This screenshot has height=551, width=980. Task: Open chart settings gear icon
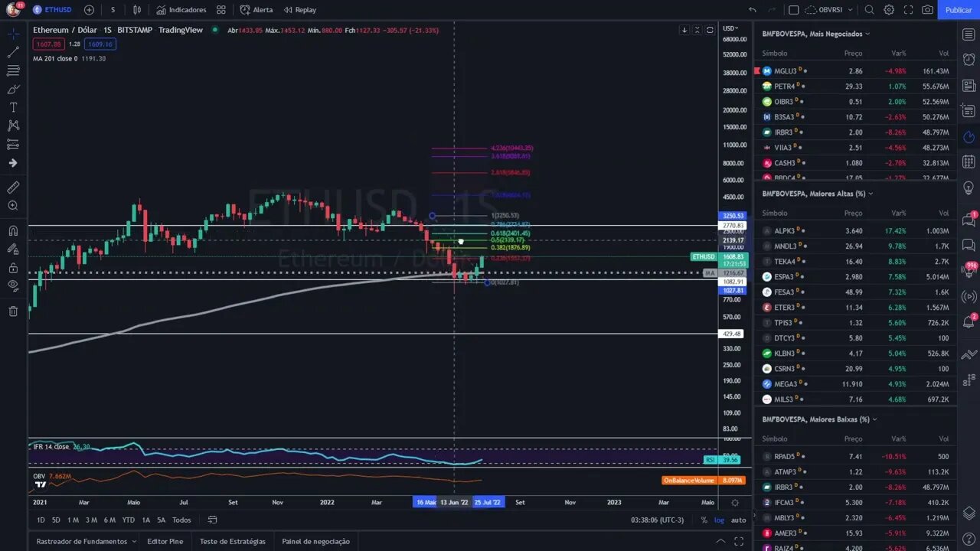point(889,10)
